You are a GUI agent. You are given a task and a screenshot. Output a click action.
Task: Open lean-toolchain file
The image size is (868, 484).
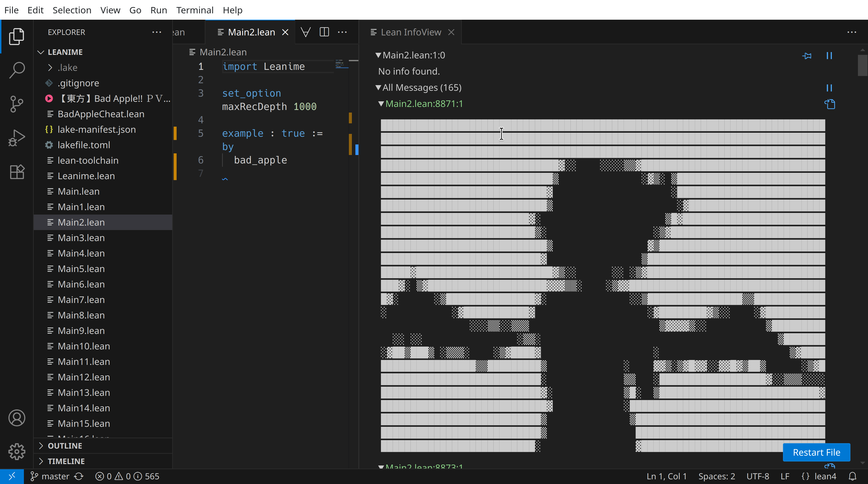103,161
